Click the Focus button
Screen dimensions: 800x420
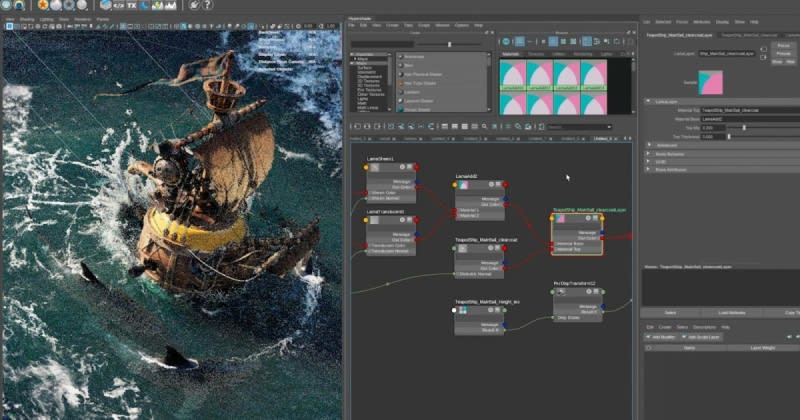tap(784, 45)
